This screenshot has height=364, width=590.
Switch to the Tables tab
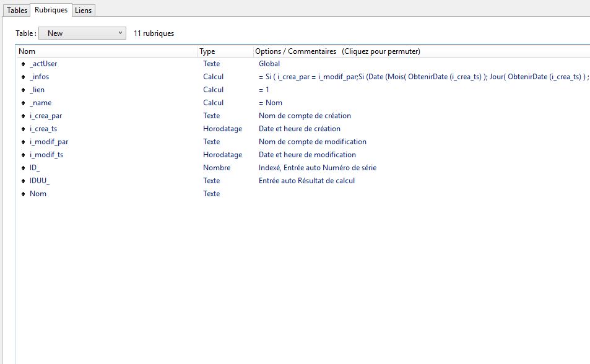pos(17,11)
